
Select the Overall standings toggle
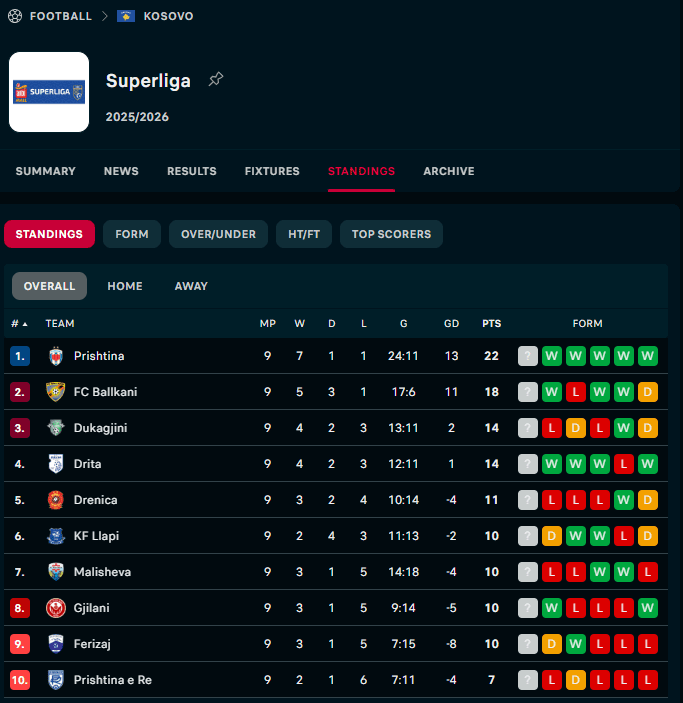click(49, 286)
